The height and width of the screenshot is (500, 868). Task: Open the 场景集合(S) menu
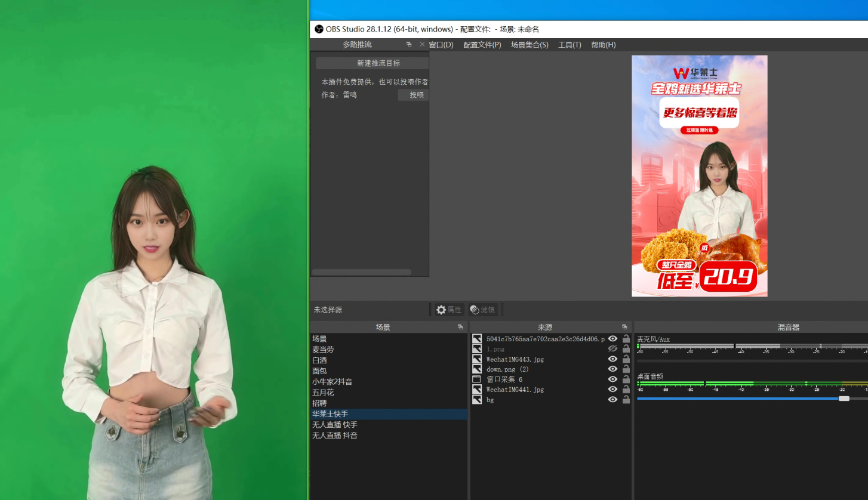pos(530,45)
